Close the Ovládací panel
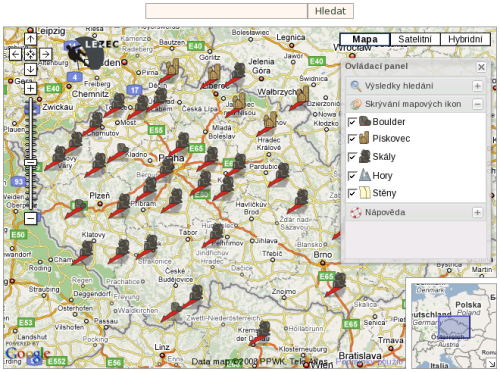The height and width of the screenshot is (372, 500). (x=481, y=67)
